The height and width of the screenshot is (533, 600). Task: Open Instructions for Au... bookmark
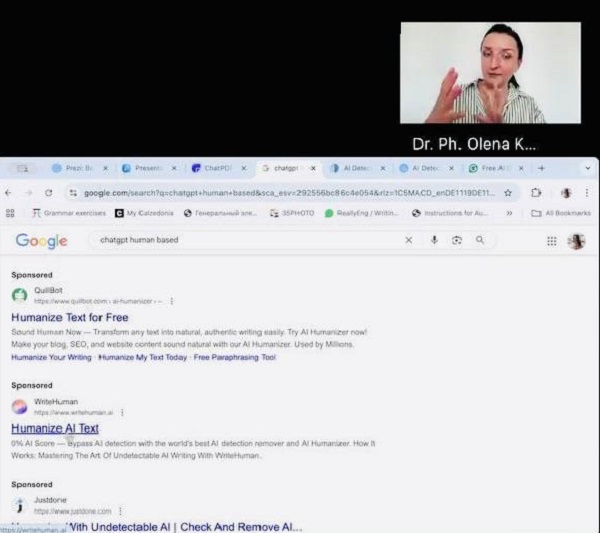pos(450,213)
